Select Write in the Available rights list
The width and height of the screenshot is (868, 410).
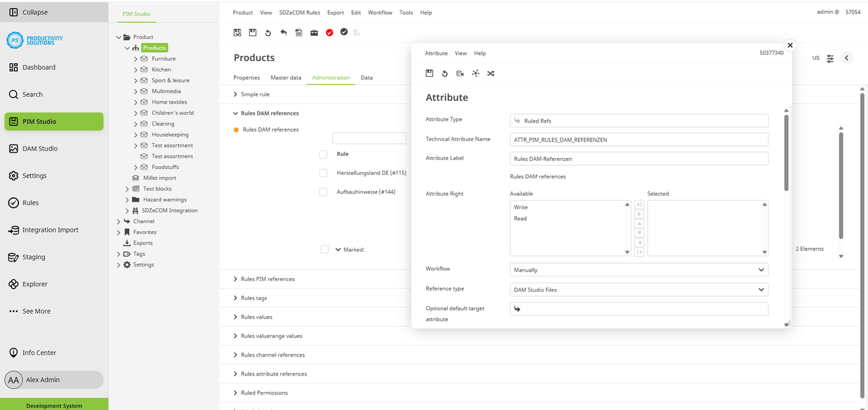[521, 207]
